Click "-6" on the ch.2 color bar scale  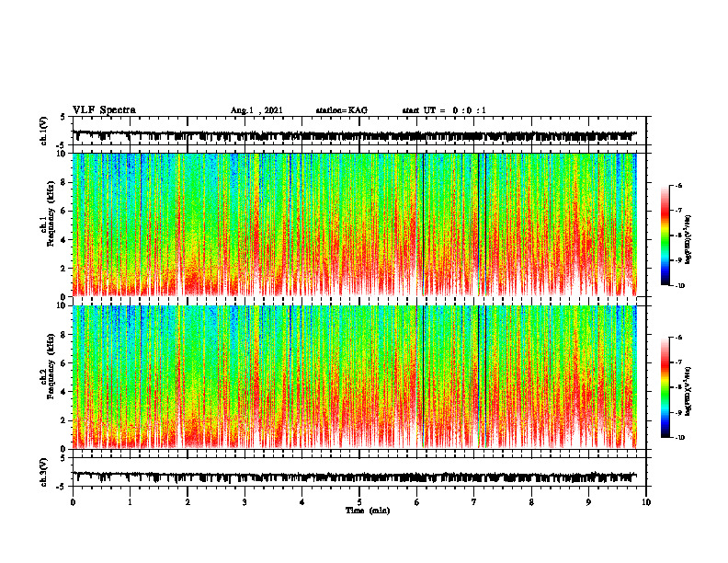coord(679,338)
